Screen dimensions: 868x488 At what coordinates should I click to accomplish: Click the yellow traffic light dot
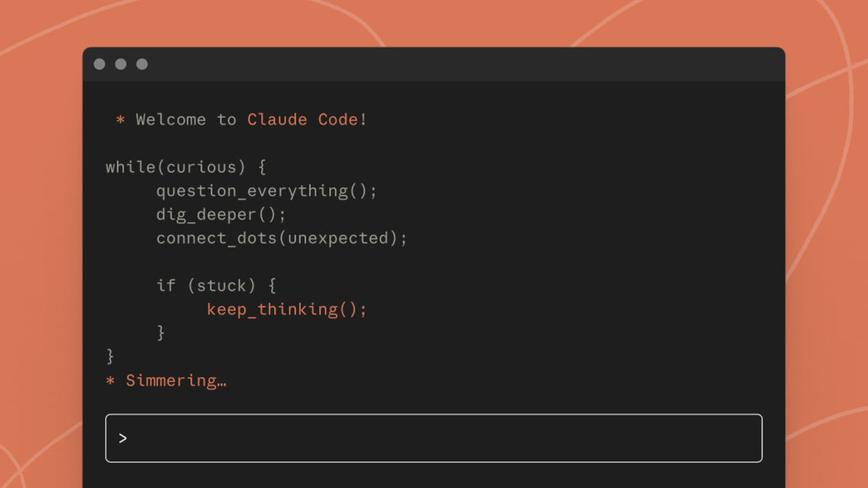120,64
